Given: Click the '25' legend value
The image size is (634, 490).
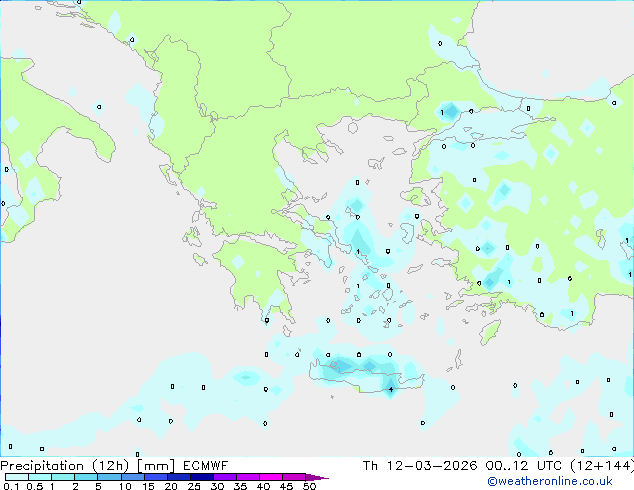Looking at the screenshot, I should point(194,486).
